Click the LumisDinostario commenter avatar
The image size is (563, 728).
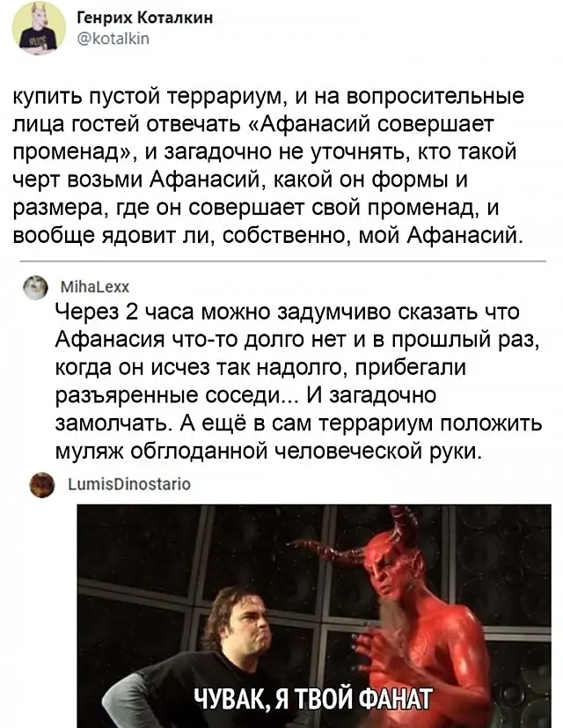pyautogui.click(x=41, y=485)
